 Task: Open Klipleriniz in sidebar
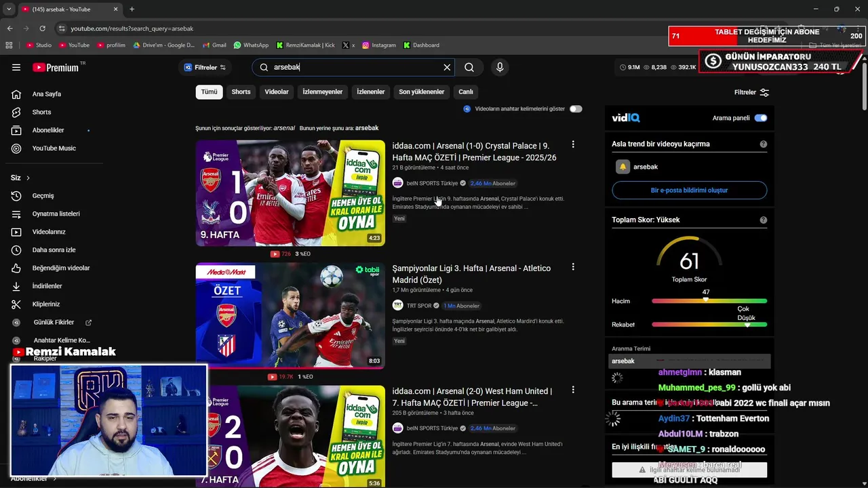[x=46, y=304]
